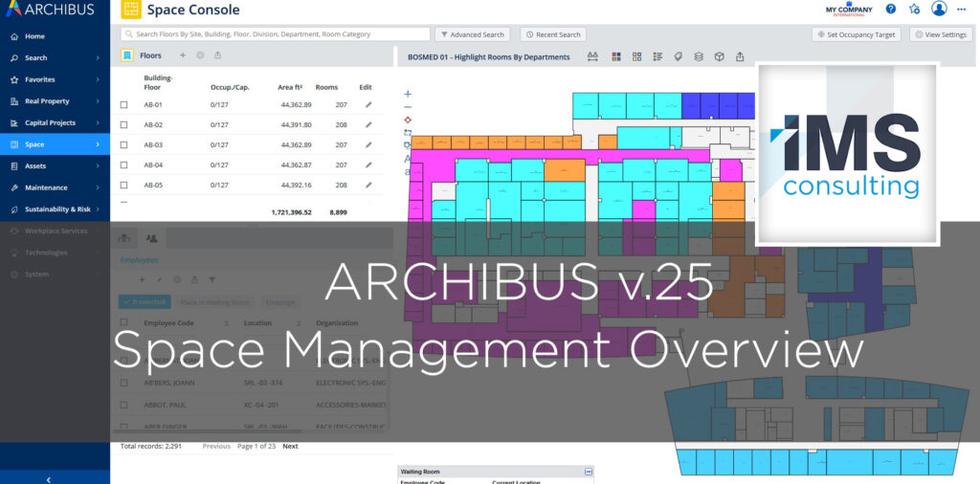The image size is (980, 484).
Task: Select the AB-01 floor checkbox
Action: click(x=123, y=105)
